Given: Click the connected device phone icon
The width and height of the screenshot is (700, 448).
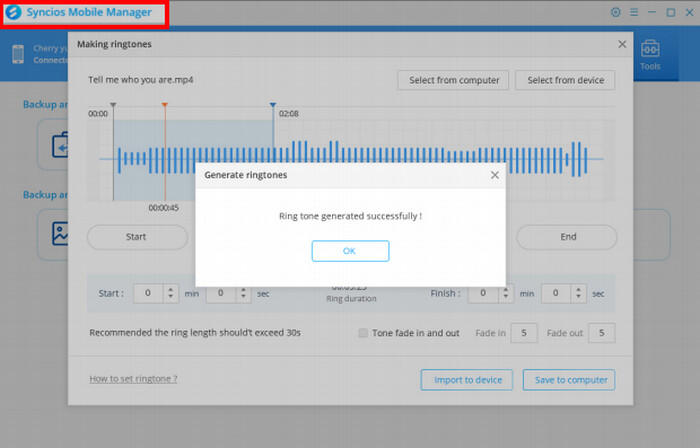Looking at the screenshot, I should (x=18, y=54).
